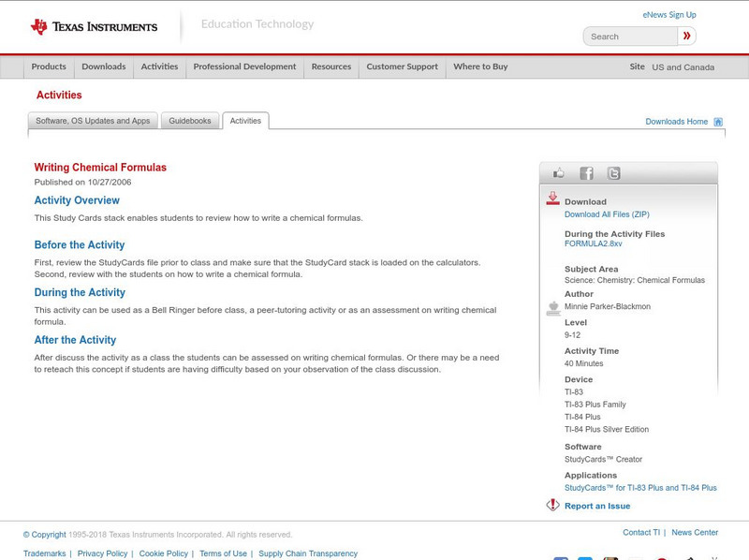Click the footer Twitter icon
This screenshot has height=560, width=749.
(584, 557)
